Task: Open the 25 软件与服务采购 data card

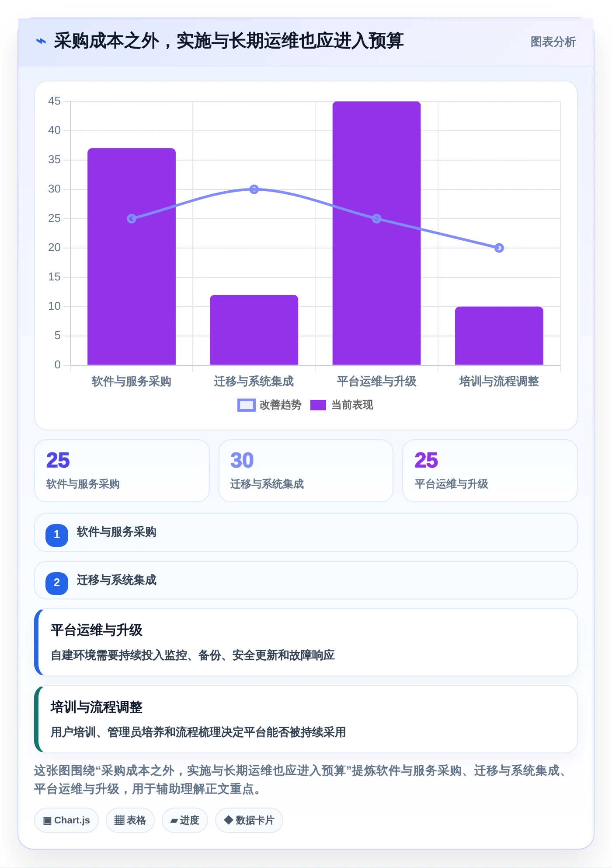Action: (122, 471)
